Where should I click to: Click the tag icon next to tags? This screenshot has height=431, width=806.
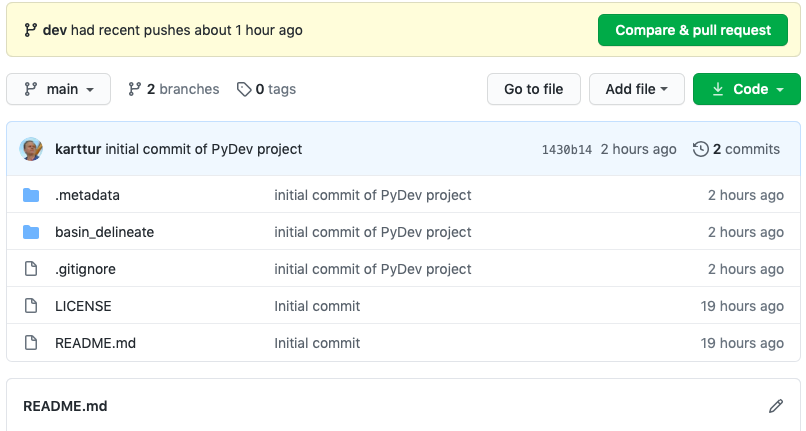(x=244, y=89)
